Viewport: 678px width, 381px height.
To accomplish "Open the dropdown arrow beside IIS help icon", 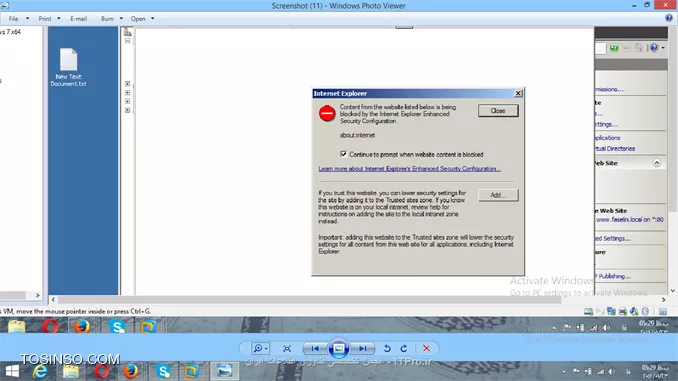I will tap(663, 48).
